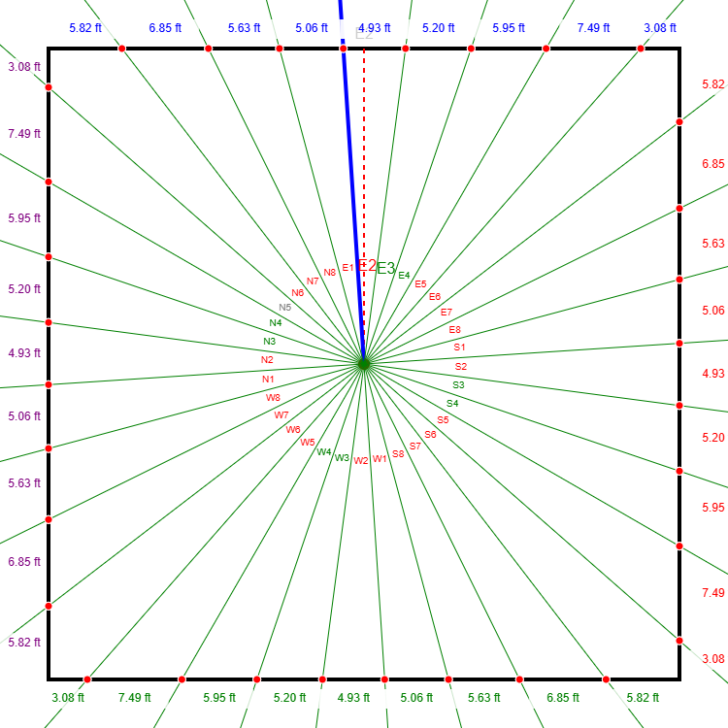Image resolution: width=728 pixels, height=728 pixels.
Task: Select the W1 zone label
Action: 380,459
